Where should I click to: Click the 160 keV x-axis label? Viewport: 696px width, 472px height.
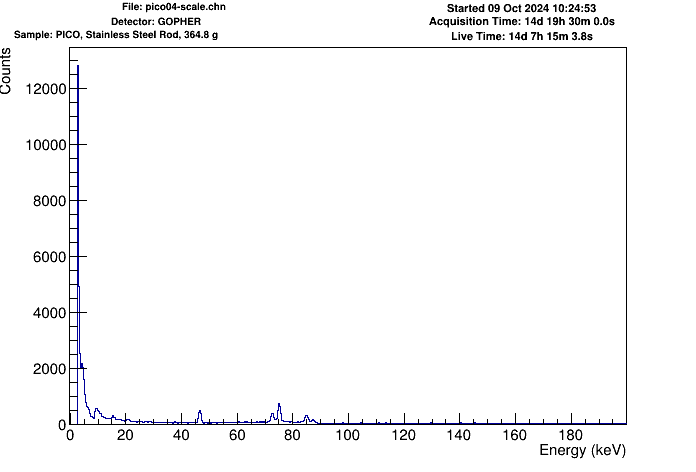click(515, 435)
